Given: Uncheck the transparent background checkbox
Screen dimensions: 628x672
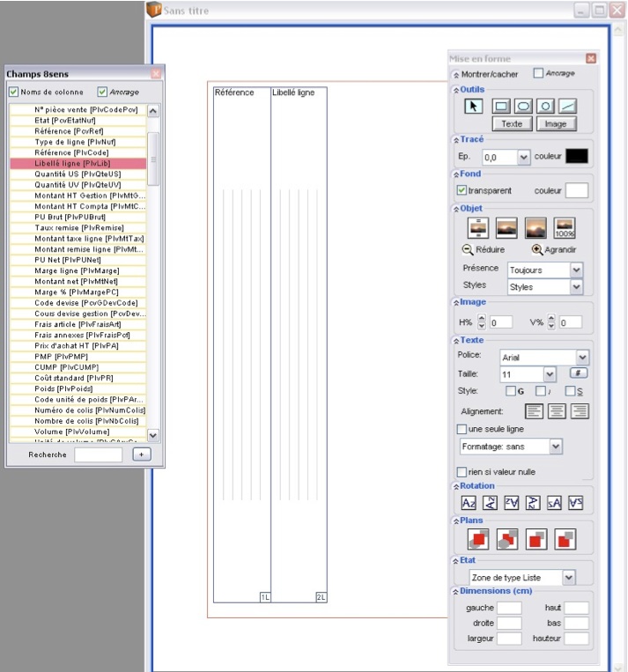Looking at the screenshot, I should [x=462, y=190].
